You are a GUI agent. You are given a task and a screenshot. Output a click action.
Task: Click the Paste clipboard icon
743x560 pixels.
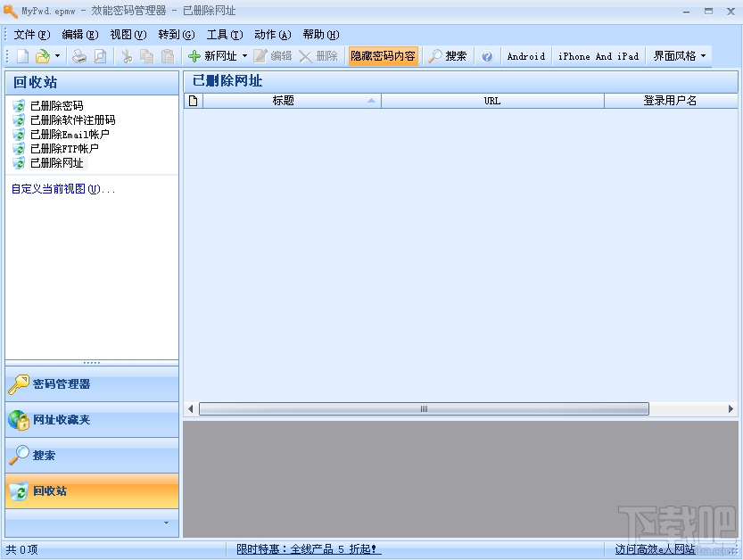pos(168,56)
